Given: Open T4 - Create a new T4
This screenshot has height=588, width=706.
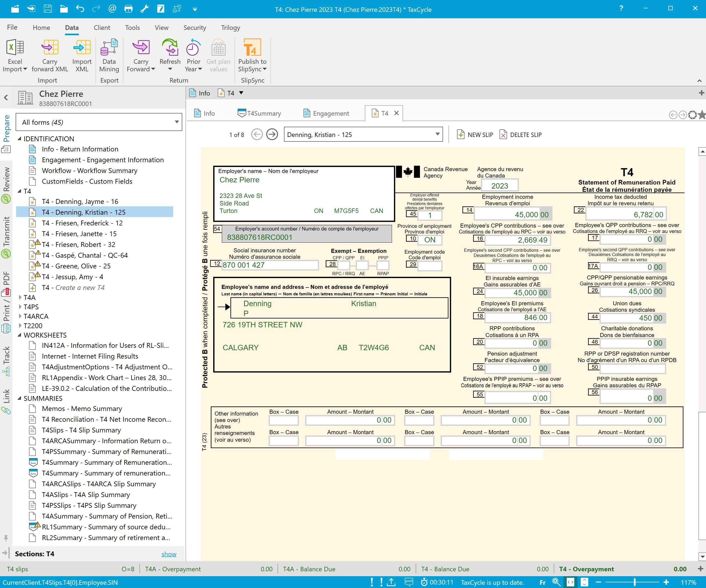Looking at the screenshot, I should click(x=73, y=288).
